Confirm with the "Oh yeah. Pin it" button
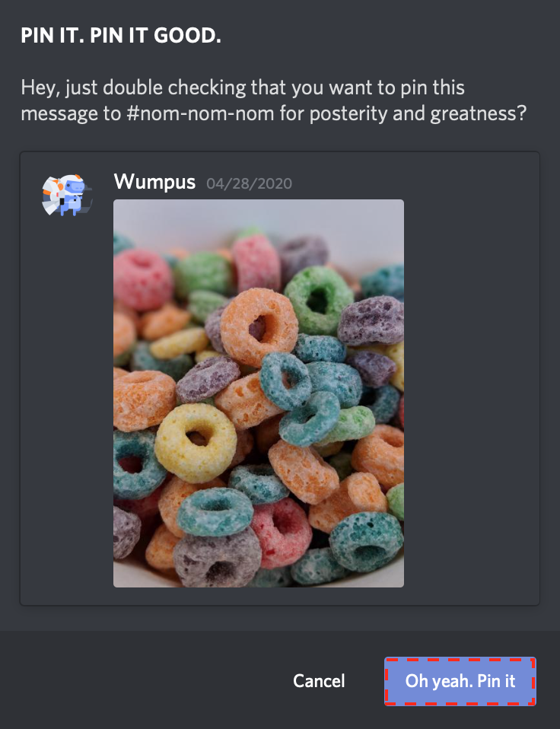This screenshot has width=560, height=729. pos(460,681)
